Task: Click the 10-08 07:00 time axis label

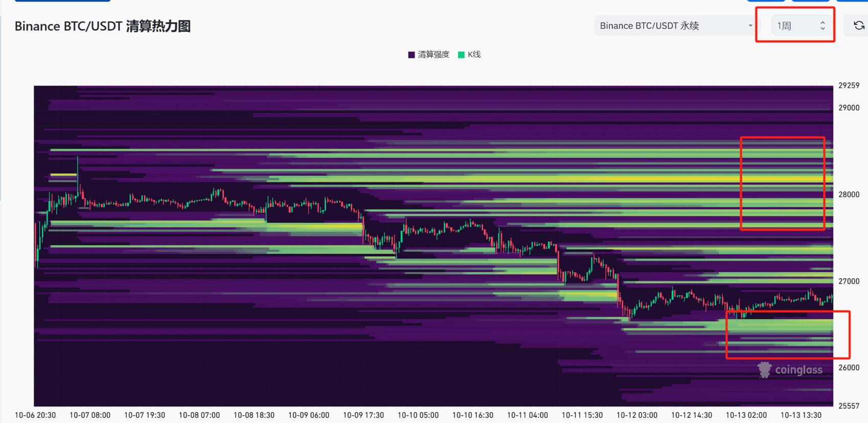Action: [x=199, y=415]
